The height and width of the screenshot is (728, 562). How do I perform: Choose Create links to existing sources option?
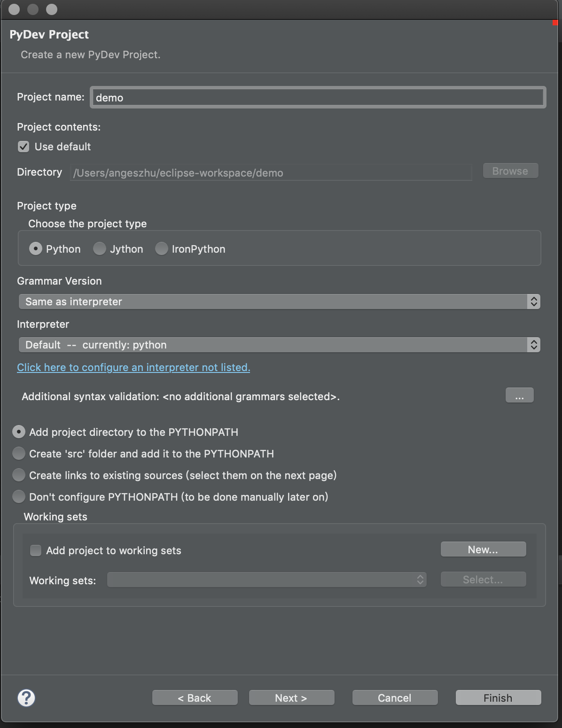point(19,475)
